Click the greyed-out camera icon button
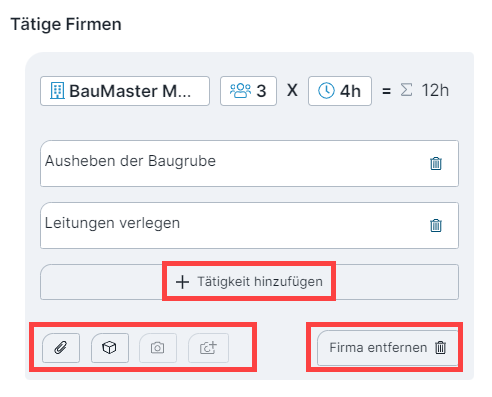 click(158, 348)
